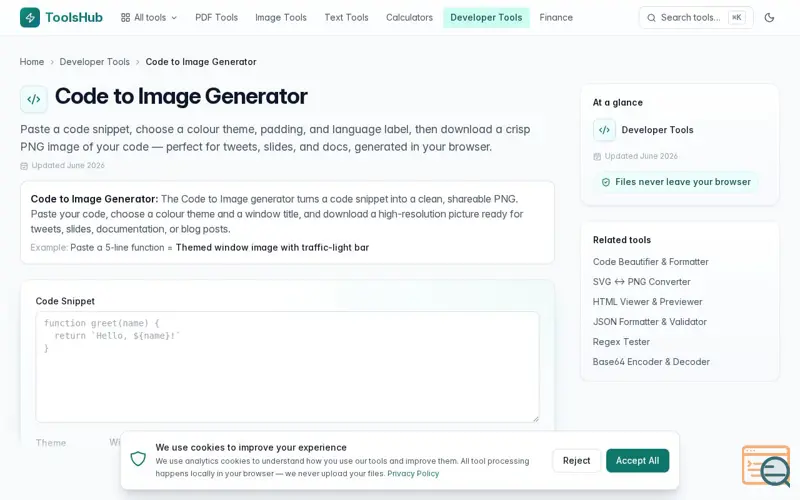This screenshot has width=800, height=500.
Task: Click inside the Code Snippet text area
Action: tap(287, 367)
